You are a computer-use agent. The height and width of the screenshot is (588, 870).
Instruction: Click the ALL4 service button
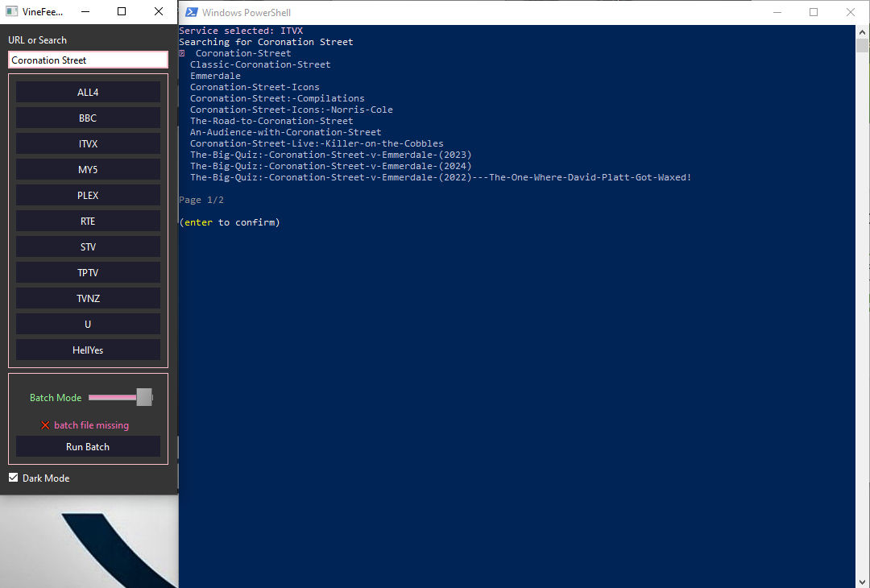click(x=88, y=92)
